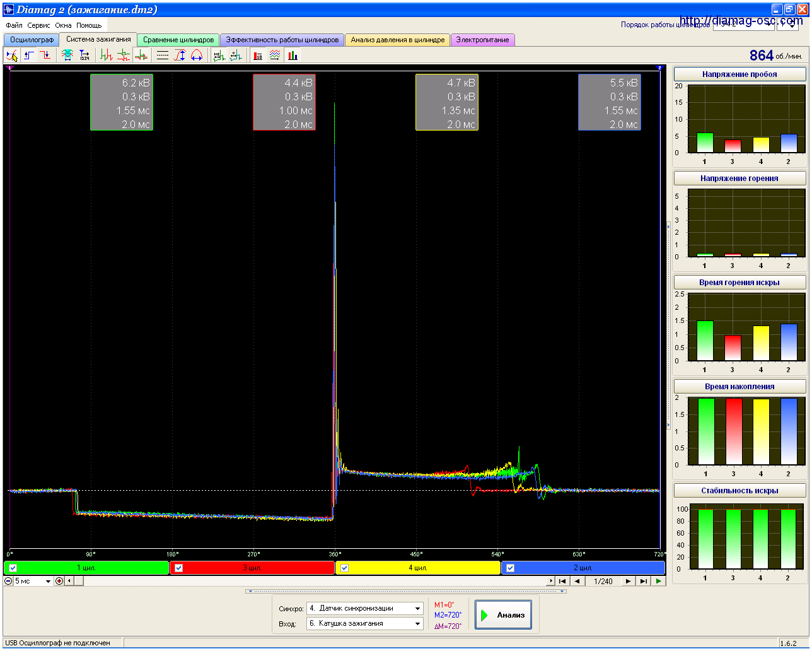
Task: Click the red falling-edge trigger icon
Action: (45, 56)
